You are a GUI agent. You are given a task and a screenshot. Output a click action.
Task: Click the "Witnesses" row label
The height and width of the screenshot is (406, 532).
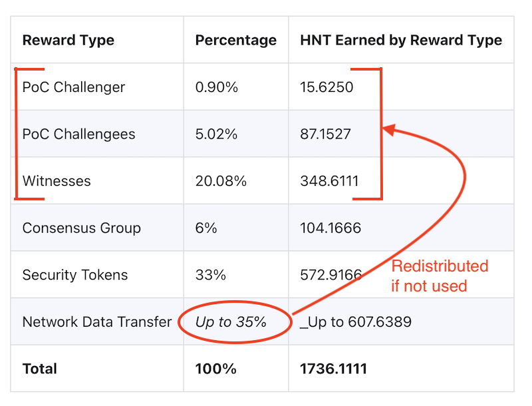tap(57, 181)
